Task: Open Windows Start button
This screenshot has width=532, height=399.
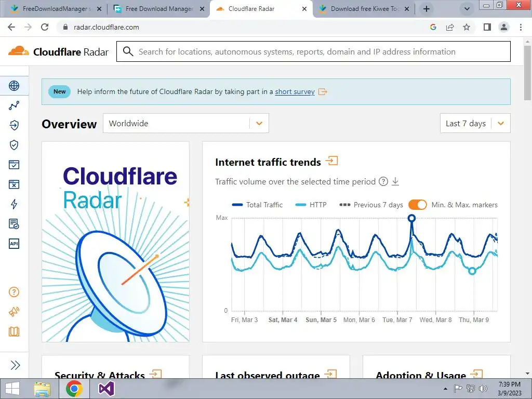Action: pos(12,389)
